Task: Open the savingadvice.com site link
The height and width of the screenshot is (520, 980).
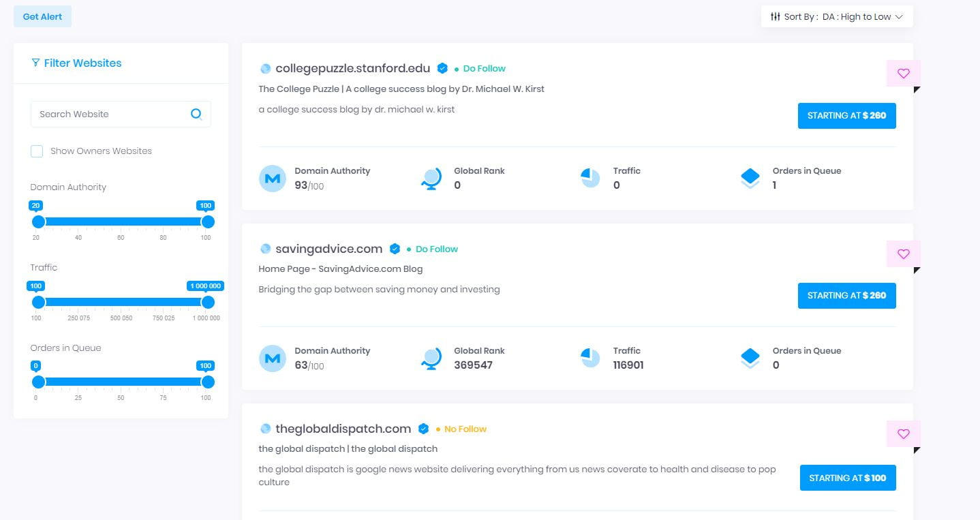Action: [329, 249]
